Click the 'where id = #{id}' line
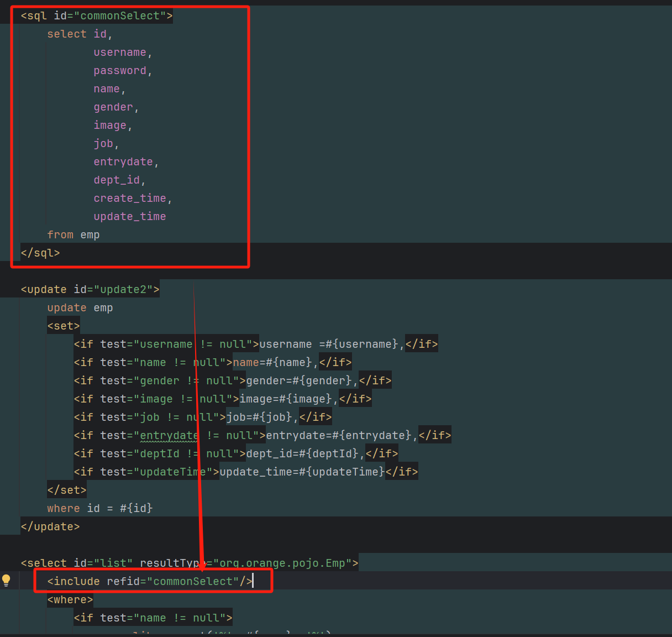 tap(100, 508)
